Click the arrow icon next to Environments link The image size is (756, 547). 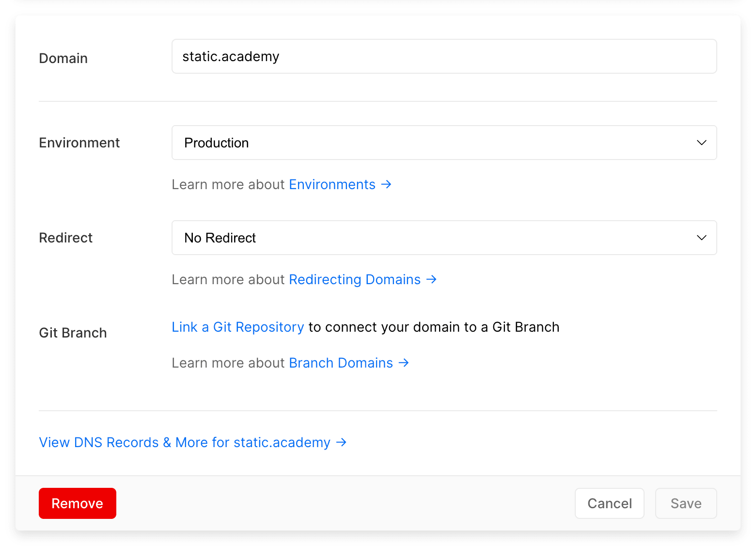386,184
